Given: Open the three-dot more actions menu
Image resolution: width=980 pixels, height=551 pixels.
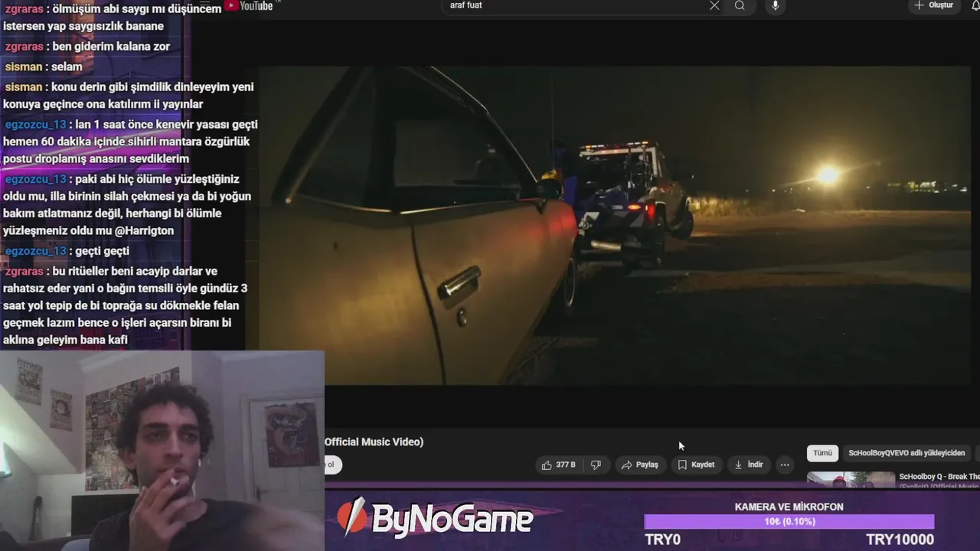Looking at the screenshot, I should tap(785, 465).
